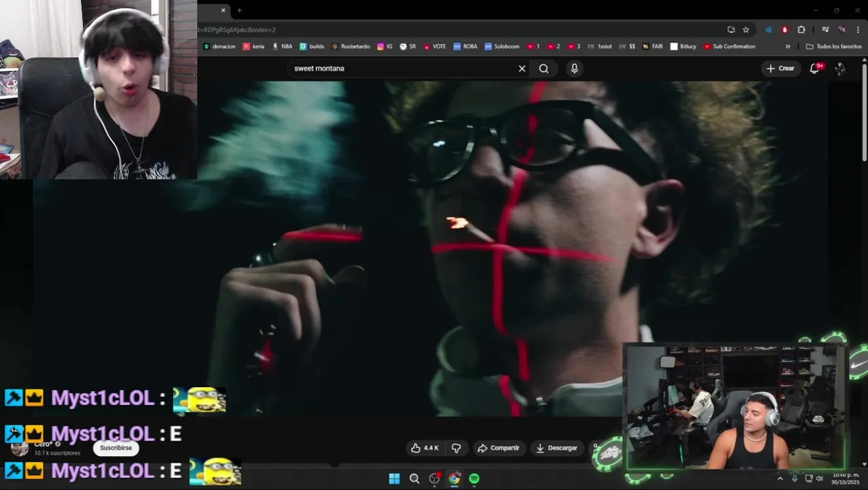Open the YouTube bookmark labeled 1
868x490 pixels.
click(x=533, y=46)
